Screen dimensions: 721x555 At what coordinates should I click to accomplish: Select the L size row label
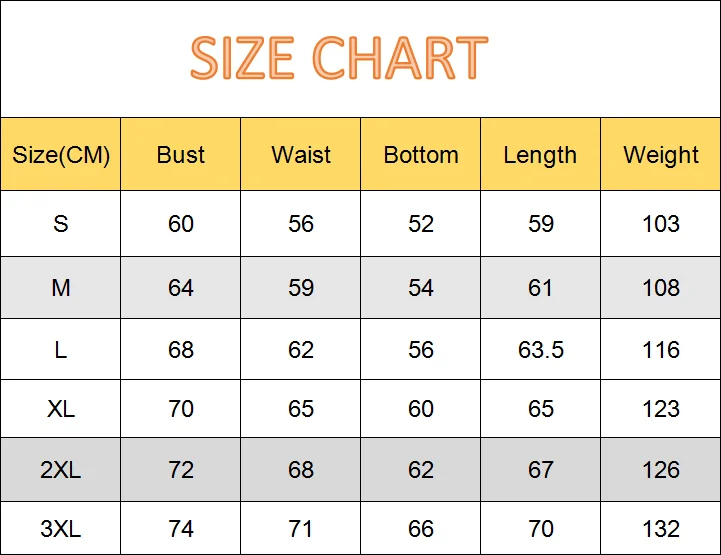(x=61, y=350)
